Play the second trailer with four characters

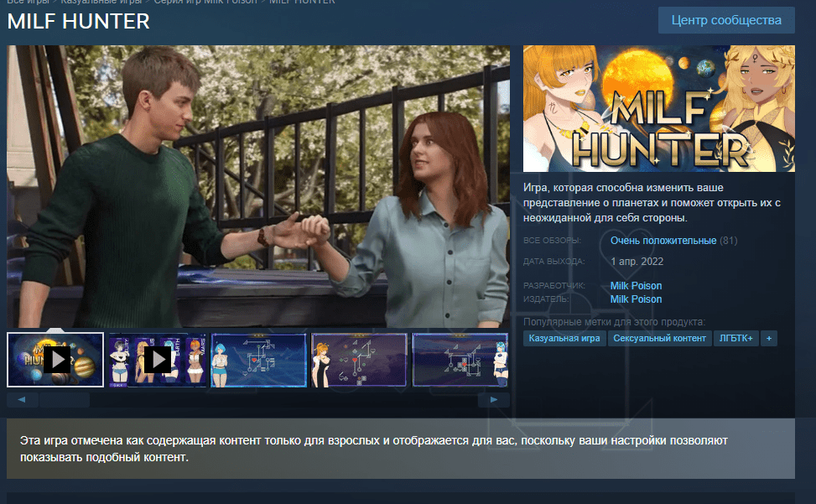pyautogui.click(x=158, y=360)
